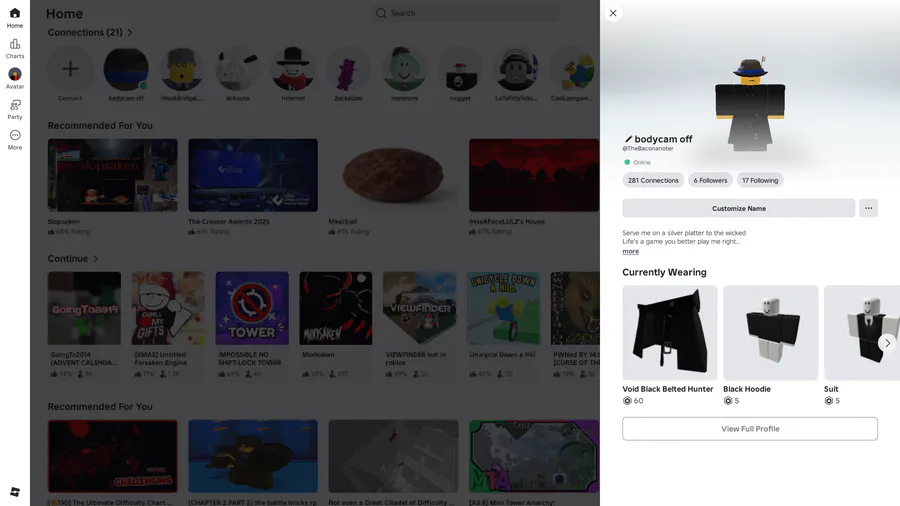This screenshot has height=506, width=900.
Task: Click 281 Connections pill
Action: tap(653, 180)
